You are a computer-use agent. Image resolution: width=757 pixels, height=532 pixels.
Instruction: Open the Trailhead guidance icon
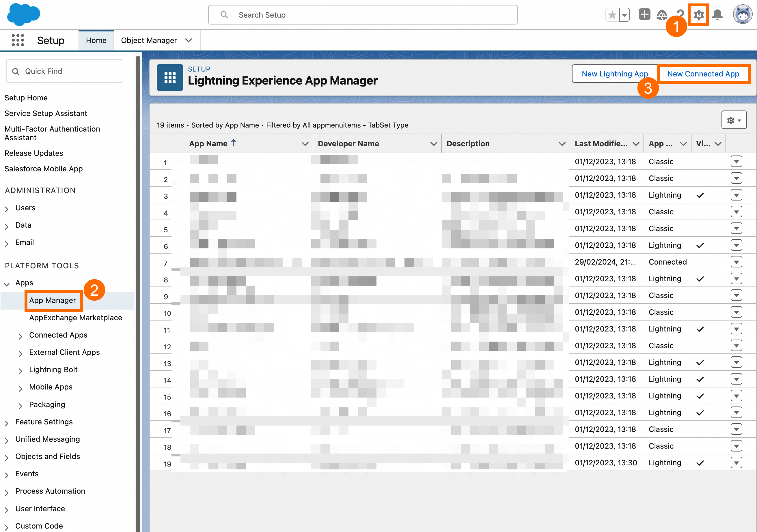pyautogui.click(x=662, y=15)
